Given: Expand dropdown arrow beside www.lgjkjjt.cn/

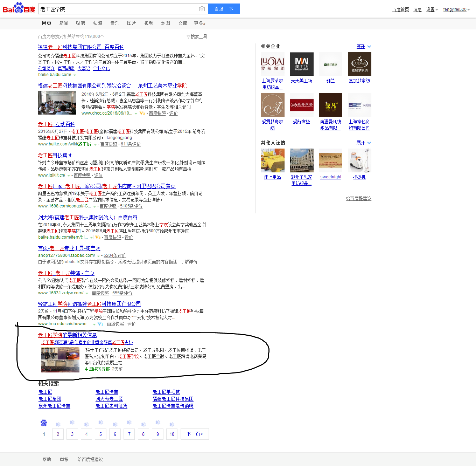Looking at the screenshot, I should pos(69,176).
